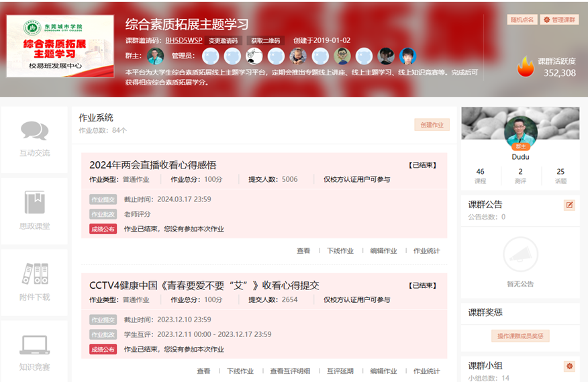Click the flame icon for 课群活跃度
588x382 pixels.
point(526,66)
